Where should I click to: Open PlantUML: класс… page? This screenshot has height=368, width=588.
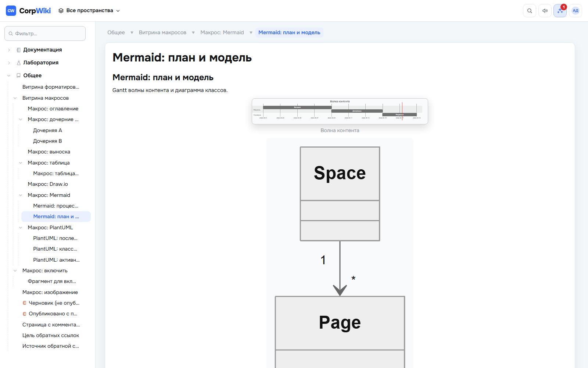point(55,249)
